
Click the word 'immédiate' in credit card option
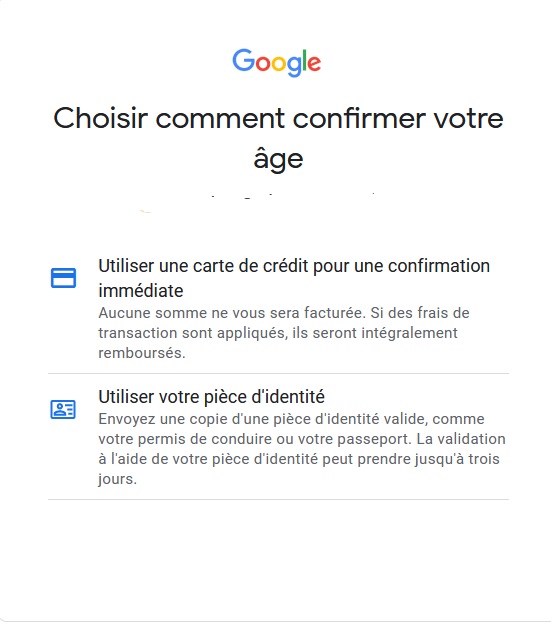tap(141, 291)
